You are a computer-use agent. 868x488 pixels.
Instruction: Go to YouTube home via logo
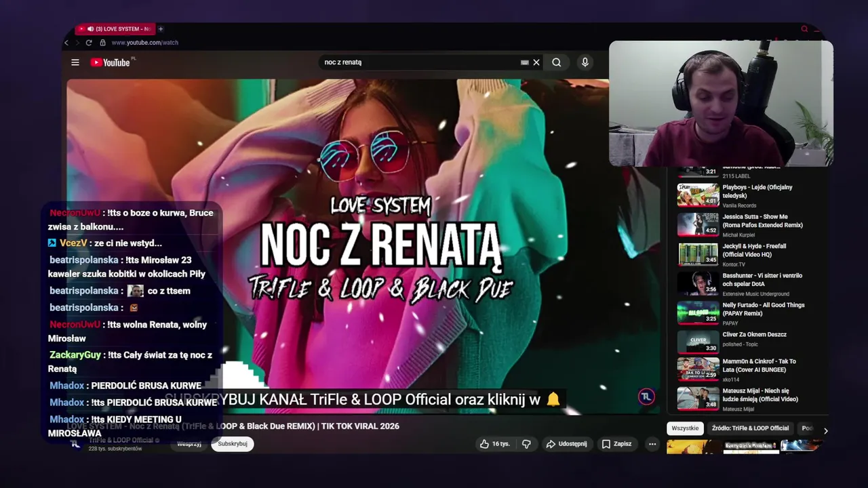click(x=111, y=62)
